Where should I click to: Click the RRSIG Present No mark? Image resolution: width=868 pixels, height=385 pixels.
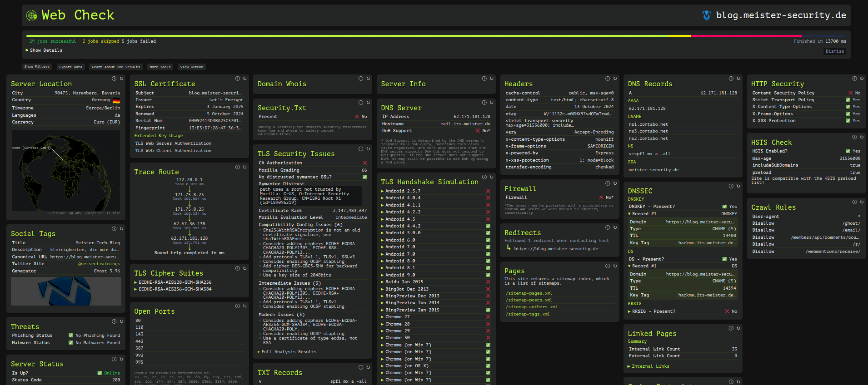(x=727, y=311)
